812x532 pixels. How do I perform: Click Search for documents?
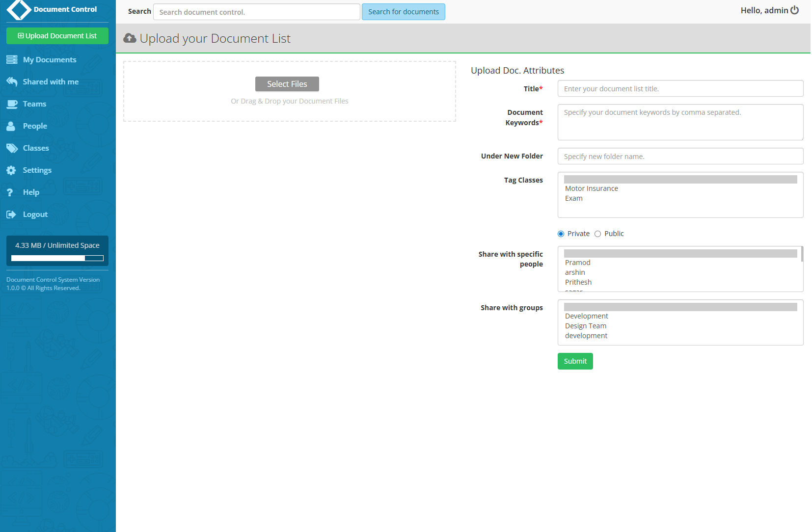click(x=403, y=12)
